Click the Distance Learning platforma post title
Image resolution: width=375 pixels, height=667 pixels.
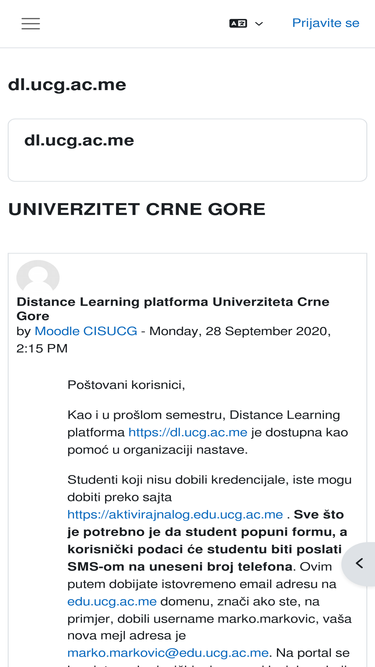tap(173, 309)
